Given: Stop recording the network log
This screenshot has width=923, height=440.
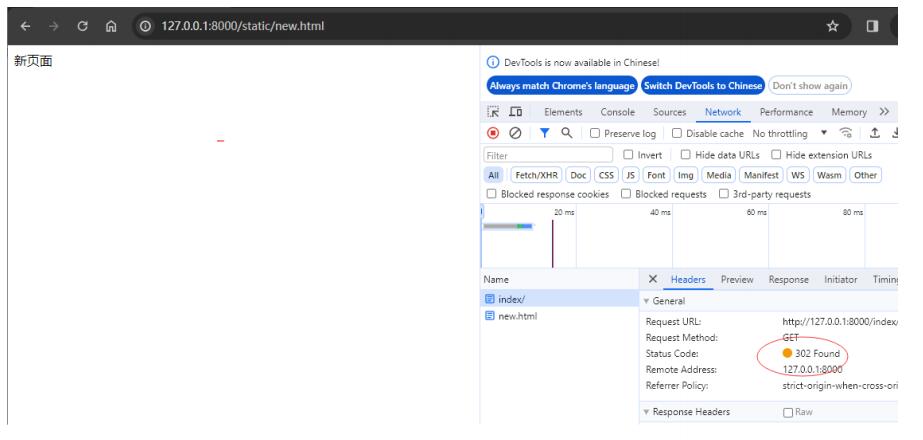Looking at the screenshot, I should coord(492,134).
